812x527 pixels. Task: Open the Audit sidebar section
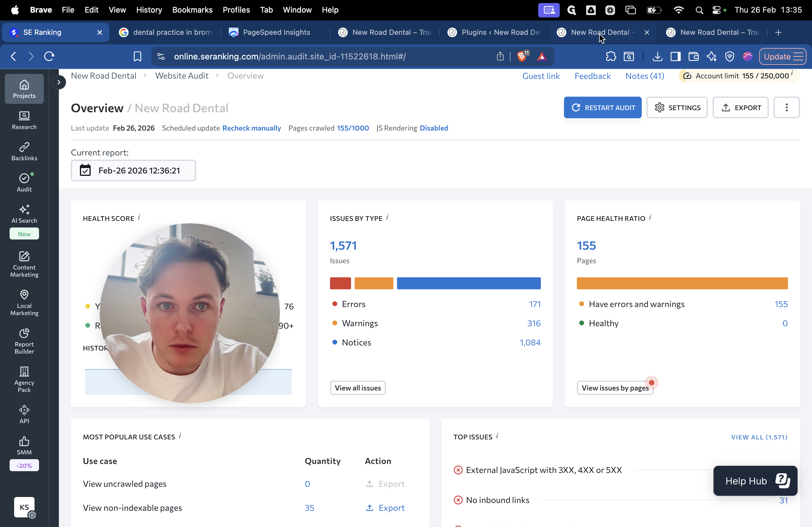24,182
